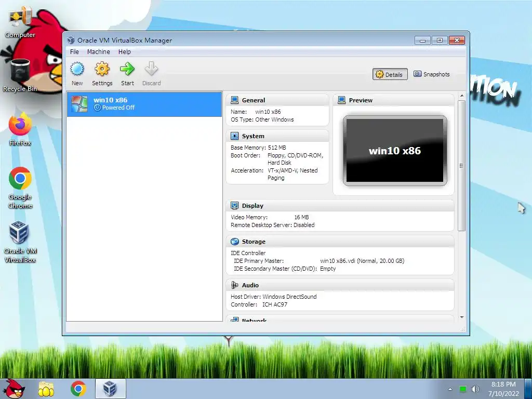The height and width of the screenshot is (399, 532).
Task: Click the Windows logo icon of win10 x86
Action: click(79, 104)
